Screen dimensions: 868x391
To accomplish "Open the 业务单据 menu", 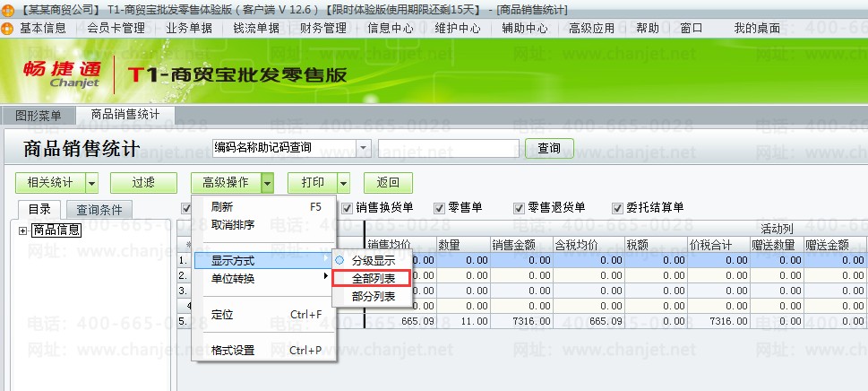I will [189, 28].
